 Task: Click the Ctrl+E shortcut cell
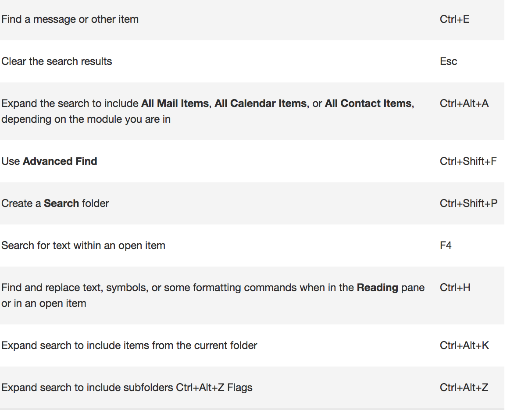pos(454,20)
